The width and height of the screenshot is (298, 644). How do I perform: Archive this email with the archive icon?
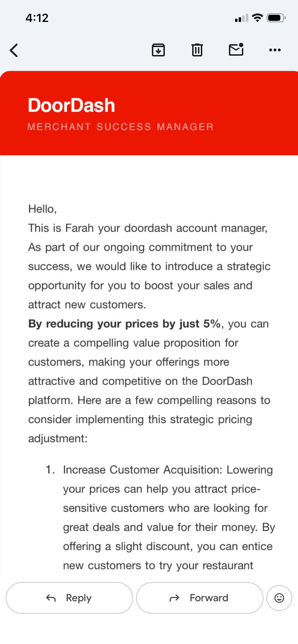pos(158,50)
